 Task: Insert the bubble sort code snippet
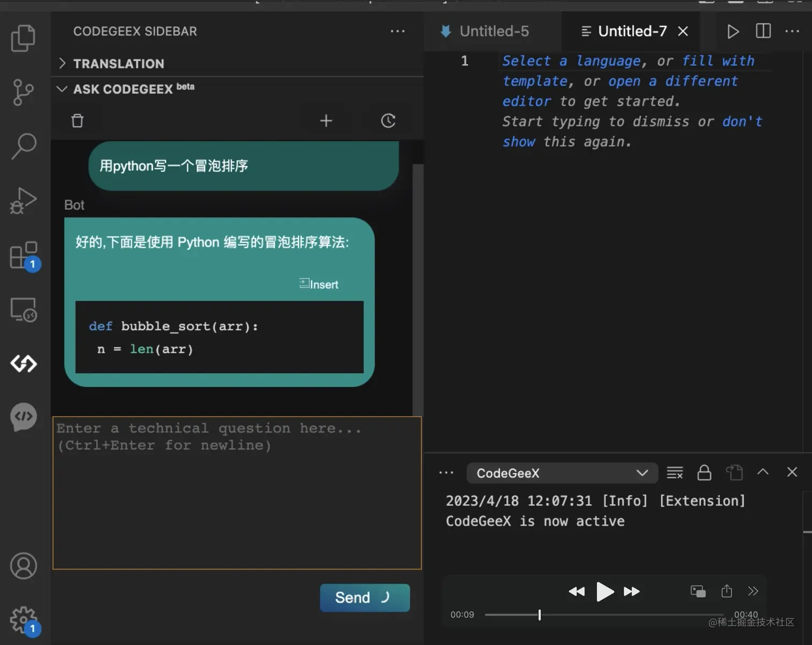(318, 284)
